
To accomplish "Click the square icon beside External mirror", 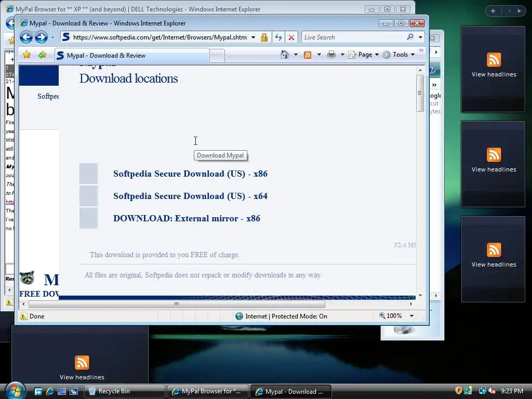I will click(88, 218).
